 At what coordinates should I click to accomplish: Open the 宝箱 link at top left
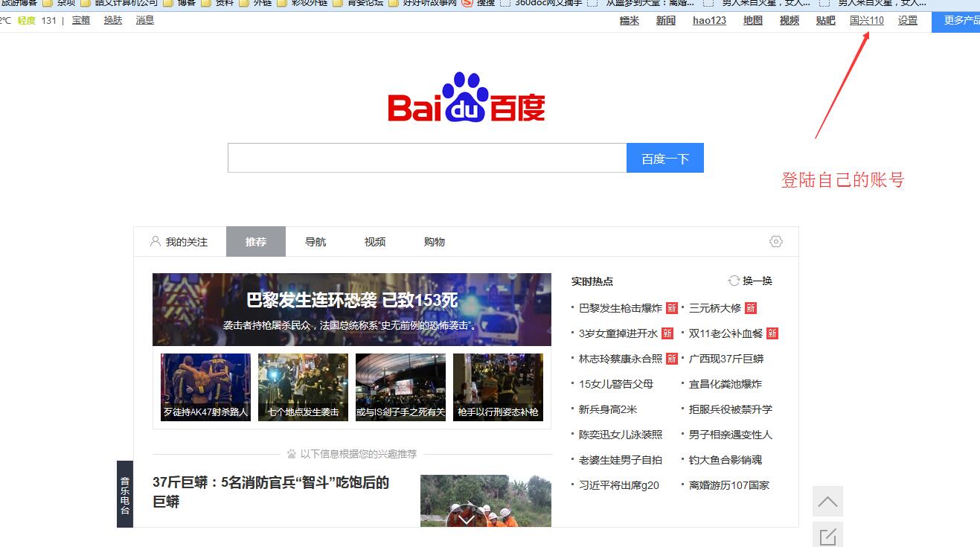tap(81, 20)
